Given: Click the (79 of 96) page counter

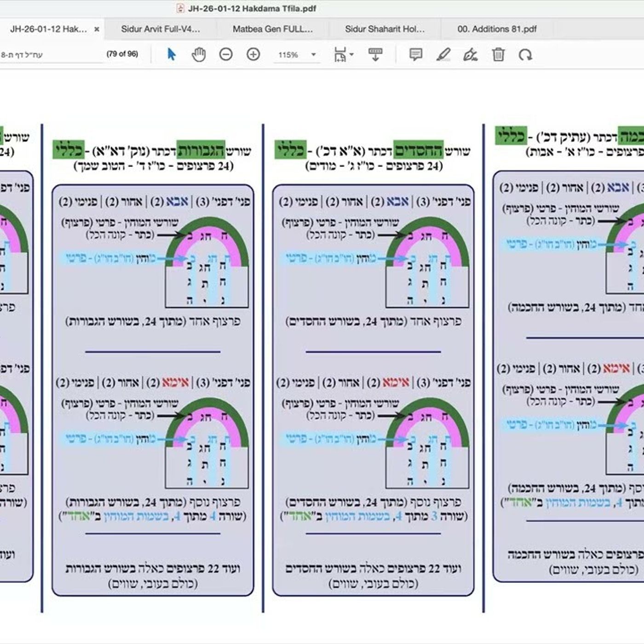Looking at the screenshot, I should (122, 54).
